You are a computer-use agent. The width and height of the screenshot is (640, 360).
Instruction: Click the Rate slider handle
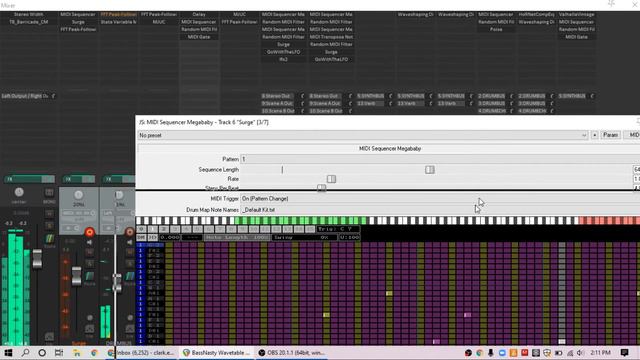coord(331,179)
